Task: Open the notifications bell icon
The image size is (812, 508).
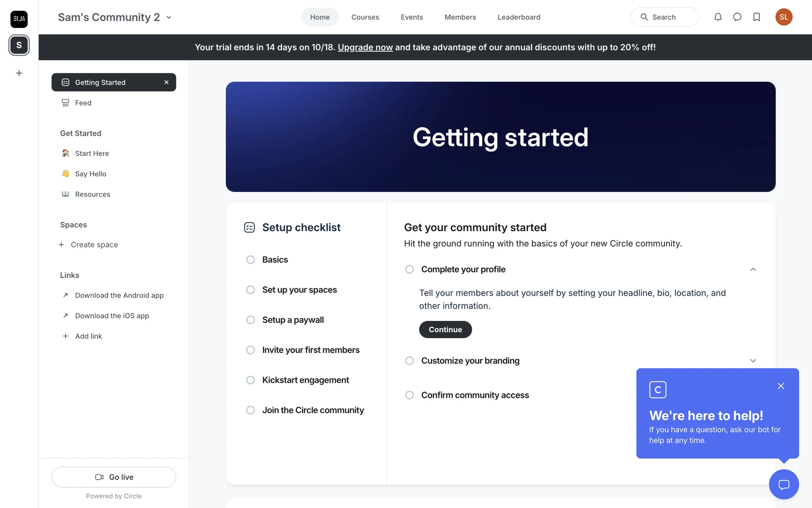Action: pyautogui.click(x=718, y=17)
